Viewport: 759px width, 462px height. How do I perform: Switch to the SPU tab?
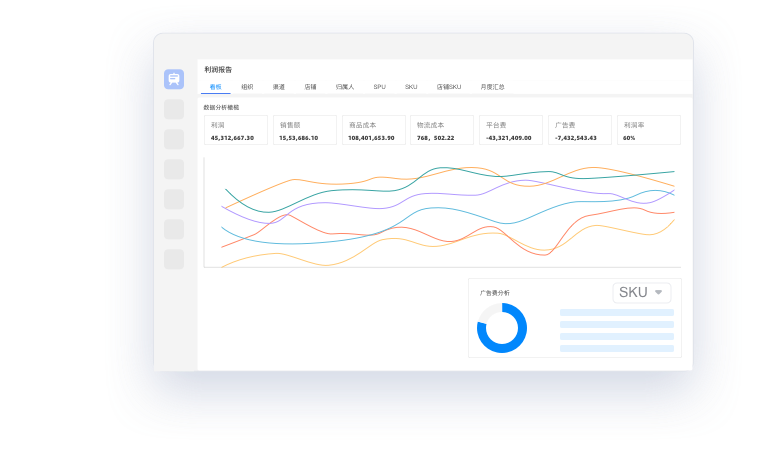(380, 87)
